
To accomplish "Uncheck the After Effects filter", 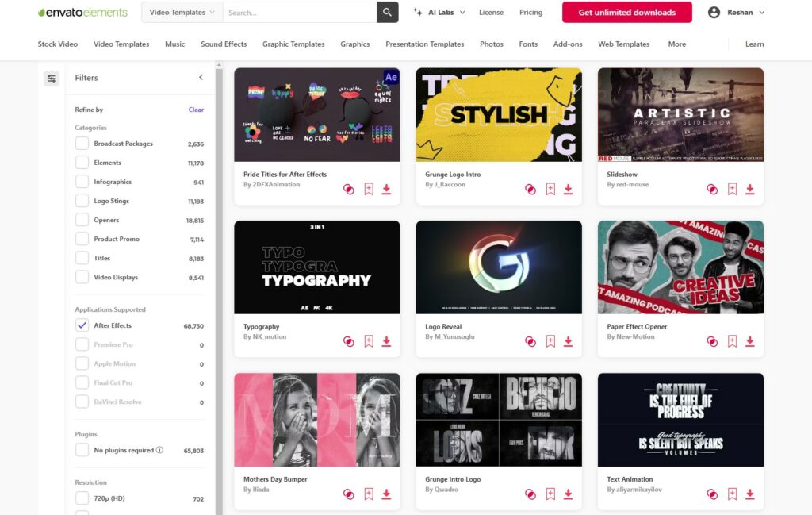I will click(x=82, y=325).
